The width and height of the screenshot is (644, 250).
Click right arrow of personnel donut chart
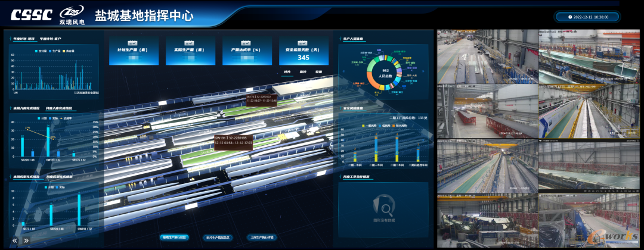pyautogui.click(x=422, y=73)
